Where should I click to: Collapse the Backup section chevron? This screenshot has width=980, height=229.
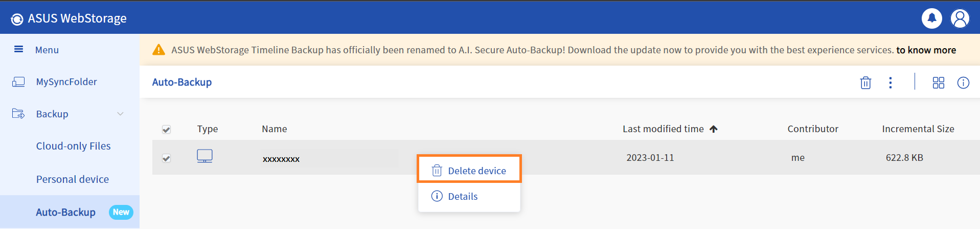[120, 114]
